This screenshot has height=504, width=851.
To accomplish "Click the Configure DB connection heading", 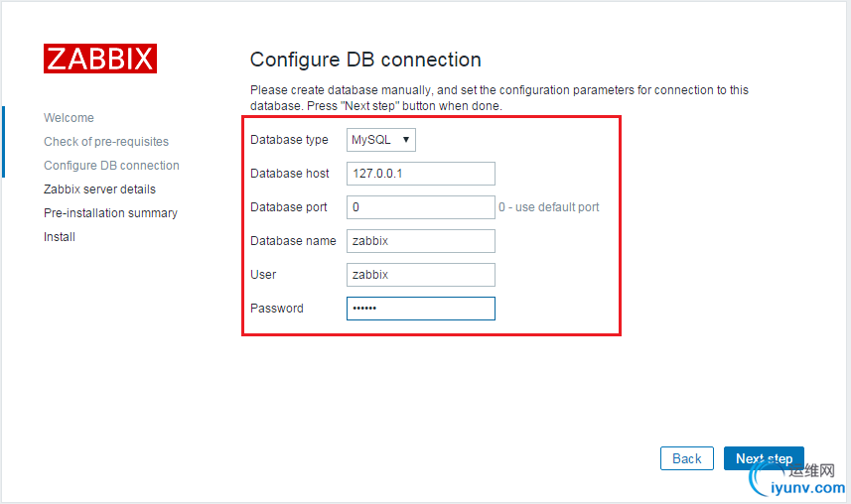I will point(365,60).
